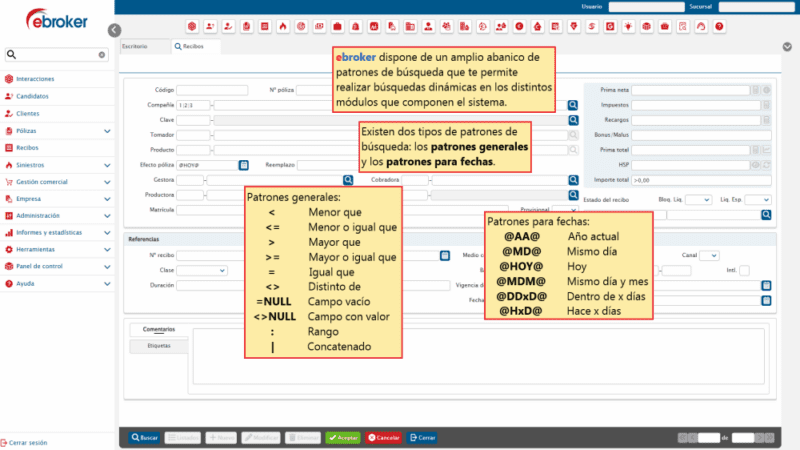
Task: Focus the Impuestos input field
Action: coord(696,105)
